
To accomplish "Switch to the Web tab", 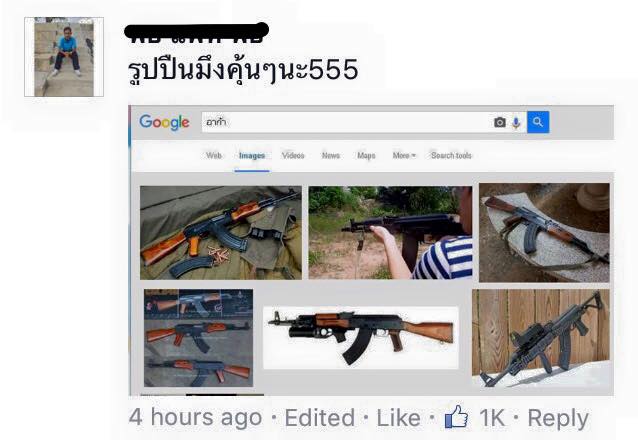I will 214,155.
